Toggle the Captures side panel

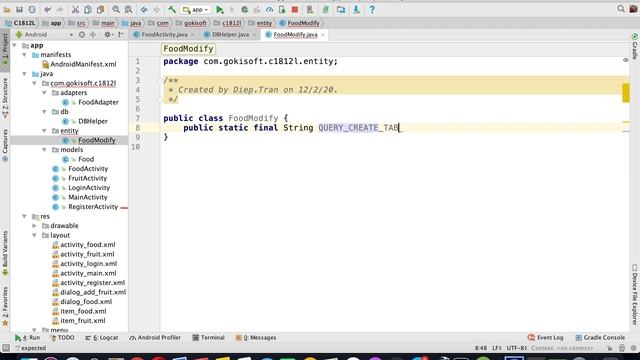(x=5, y=146)
